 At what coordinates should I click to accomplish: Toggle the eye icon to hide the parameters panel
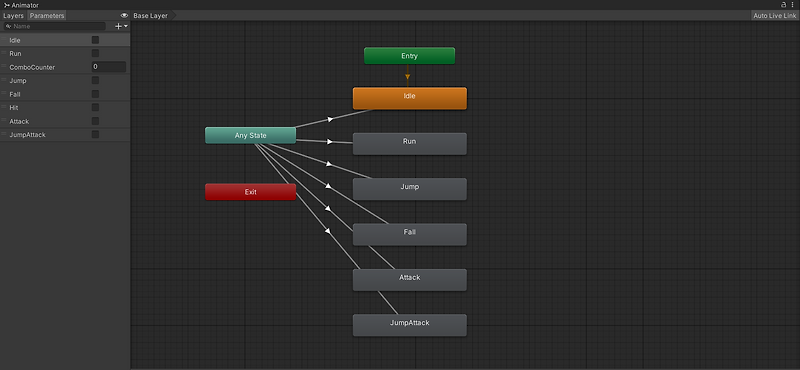[x=124, y=16]
